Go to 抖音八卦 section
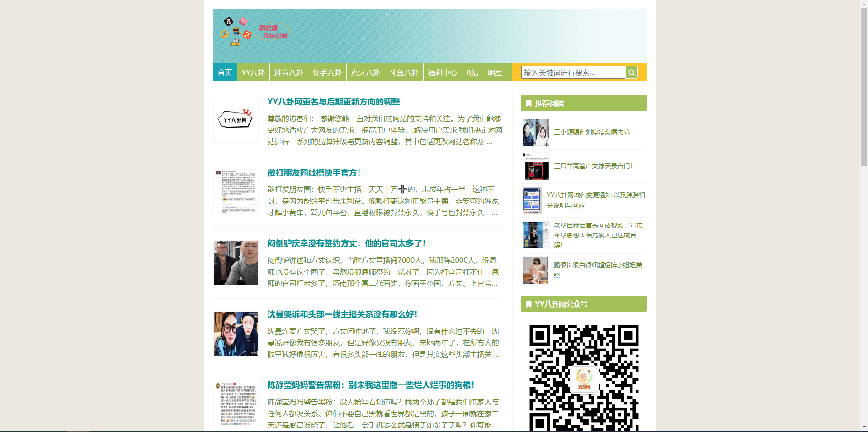Screen dimensions: 868x432 pyautogui.click(x=288, y=72)
